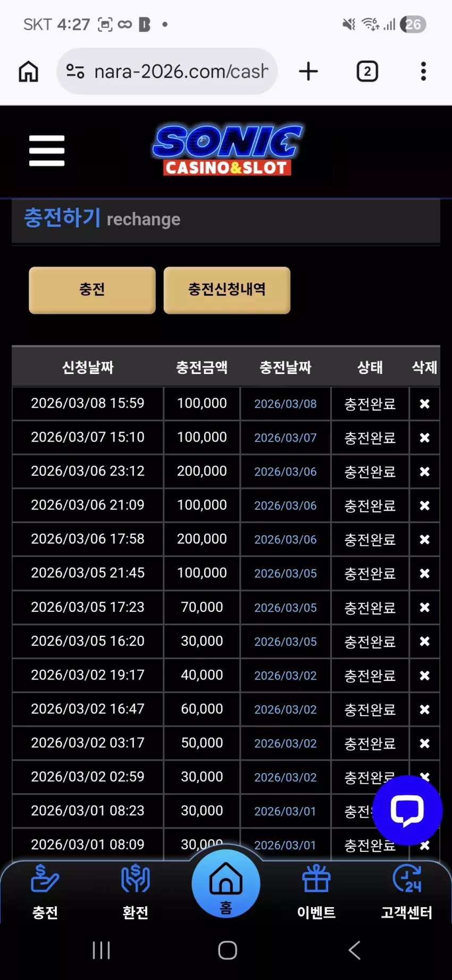Show open tabs via the tab counter
Image resolution: width=452 pixels, height=980 pixels.
pos(367,71)
